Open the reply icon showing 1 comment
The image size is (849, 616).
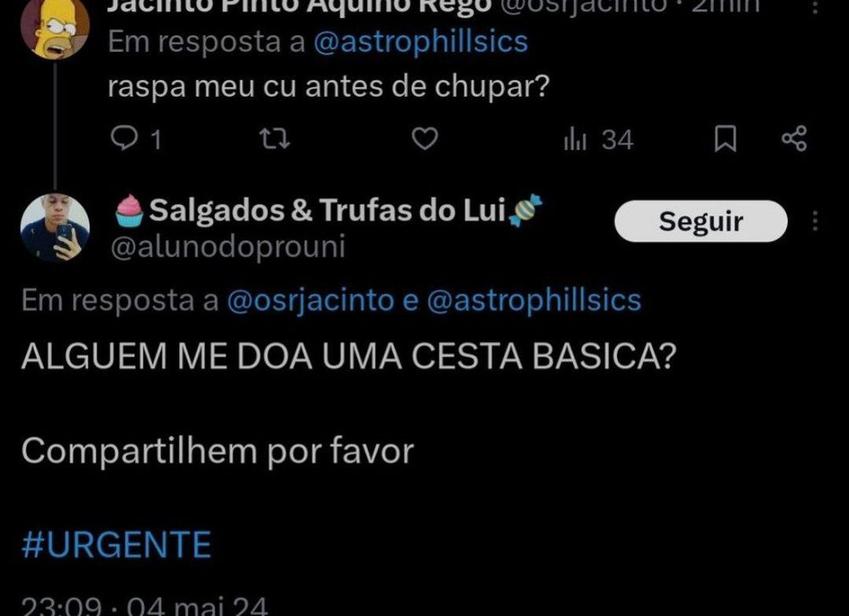coord(135,139)
